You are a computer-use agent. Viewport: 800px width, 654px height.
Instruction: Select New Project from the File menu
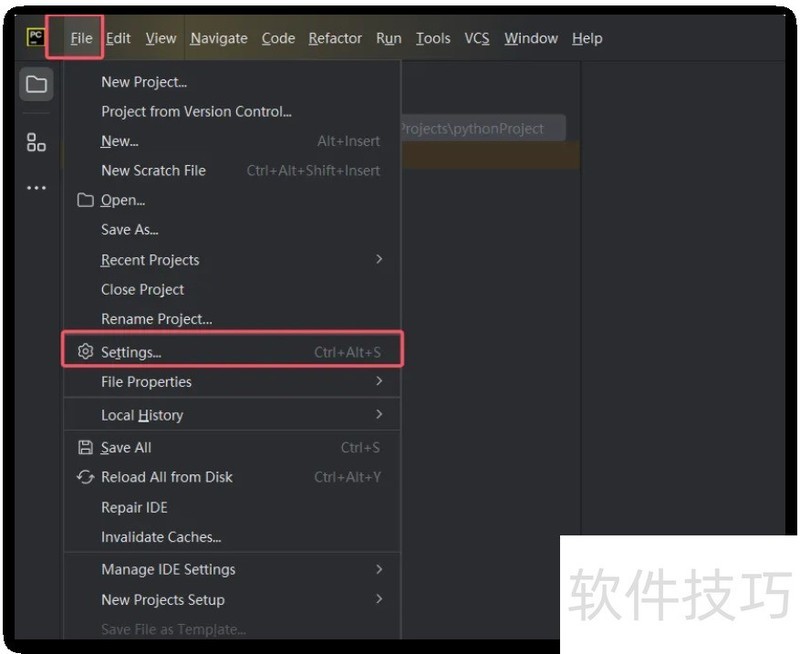[x=144, y=82]
